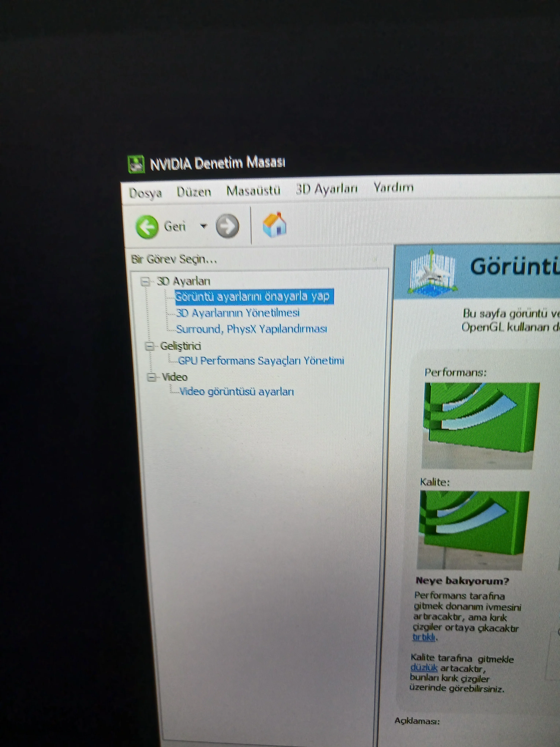Click the green Geri back arrow icon
The height and width of the screenshot is (747, 560).
(147, 227)
